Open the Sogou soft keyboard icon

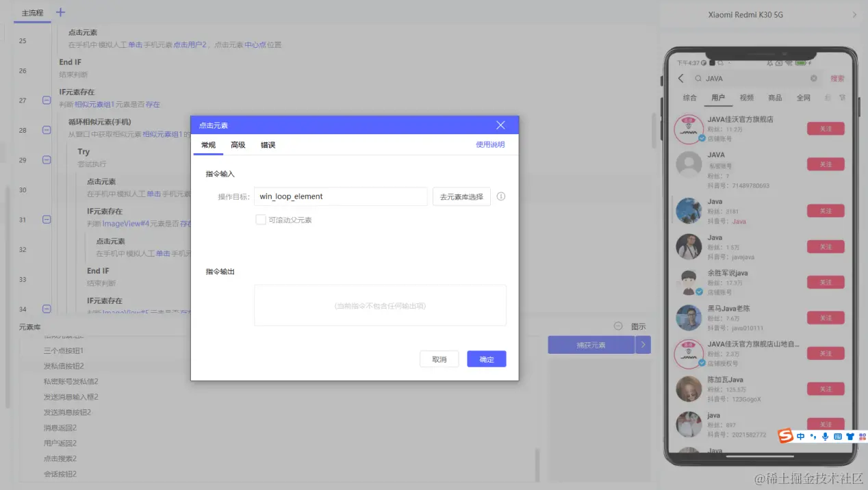tap(838, 437)
